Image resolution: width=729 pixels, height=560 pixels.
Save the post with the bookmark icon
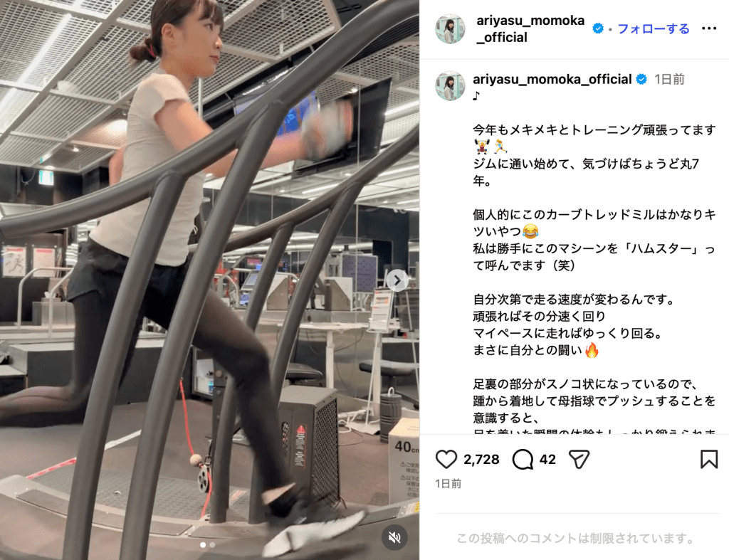708,459
